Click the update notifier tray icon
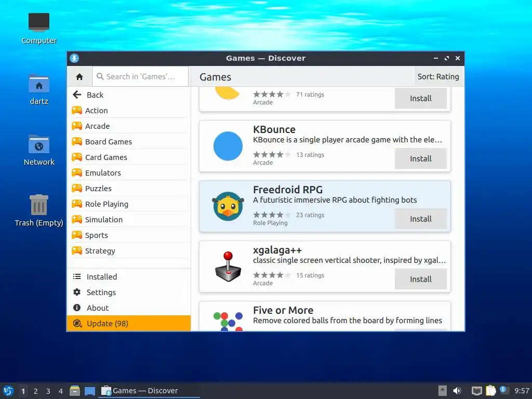The height and width of the screenshot is (399, 532). pyautogui.click(x=504, y=390)
